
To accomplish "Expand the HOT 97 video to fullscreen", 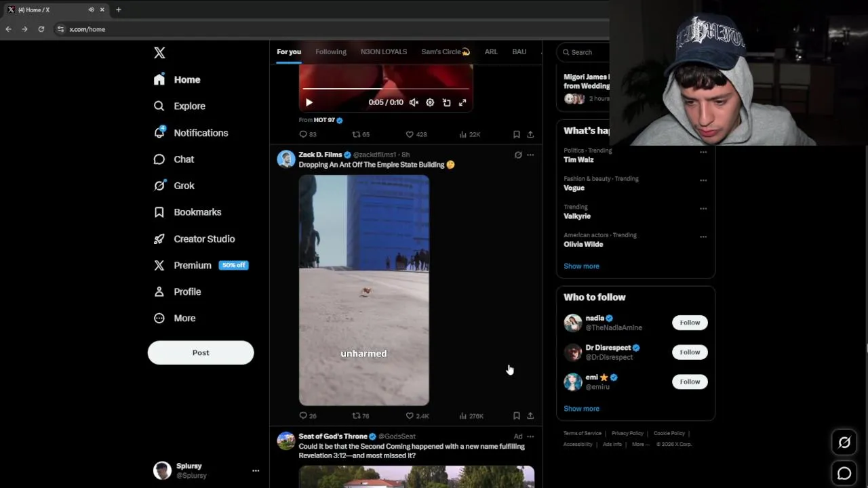I will coord(462,102).
